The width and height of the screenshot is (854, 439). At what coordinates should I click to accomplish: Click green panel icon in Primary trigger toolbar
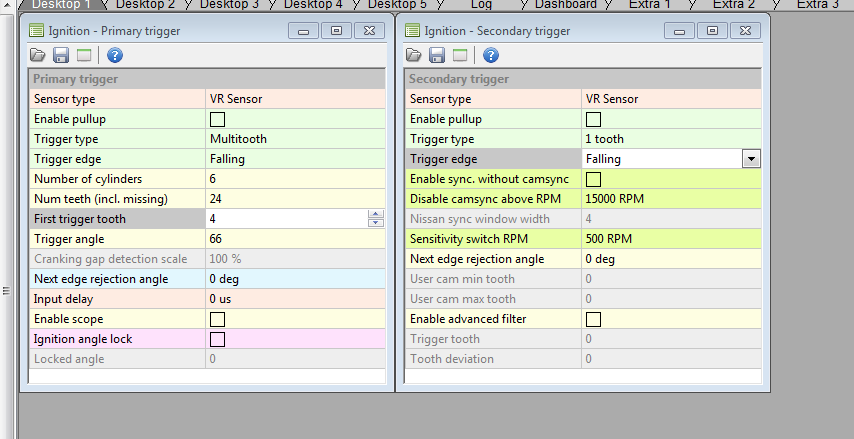[84, 55]
